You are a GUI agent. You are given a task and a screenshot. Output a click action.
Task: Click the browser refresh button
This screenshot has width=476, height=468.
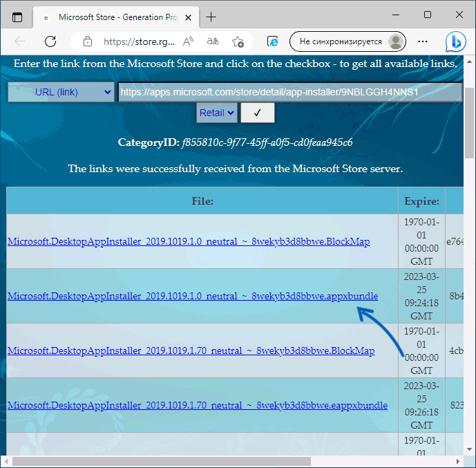tap(50, 41)
